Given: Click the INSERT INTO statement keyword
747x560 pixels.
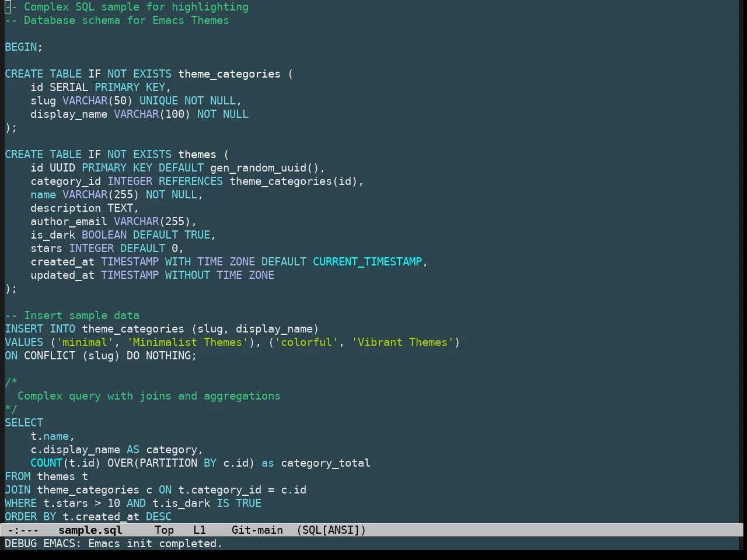Looking at the screenshot, I should (x=40, y=329).
